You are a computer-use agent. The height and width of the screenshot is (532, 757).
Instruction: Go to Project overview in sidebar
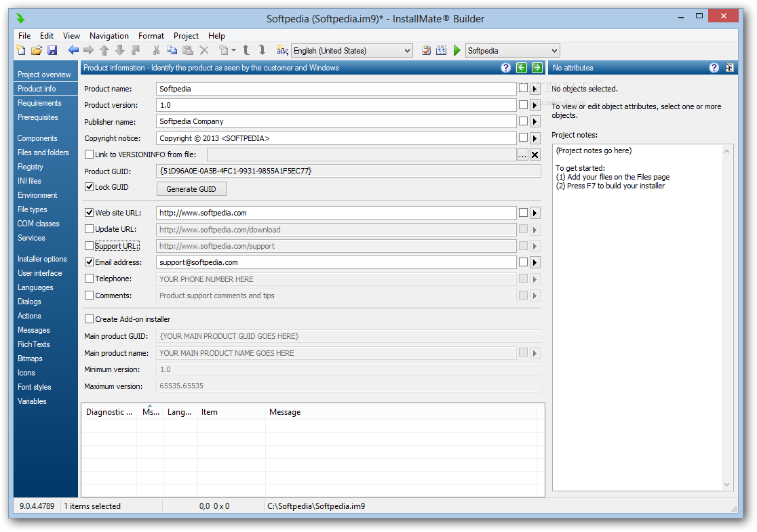(x=44, y=75)
